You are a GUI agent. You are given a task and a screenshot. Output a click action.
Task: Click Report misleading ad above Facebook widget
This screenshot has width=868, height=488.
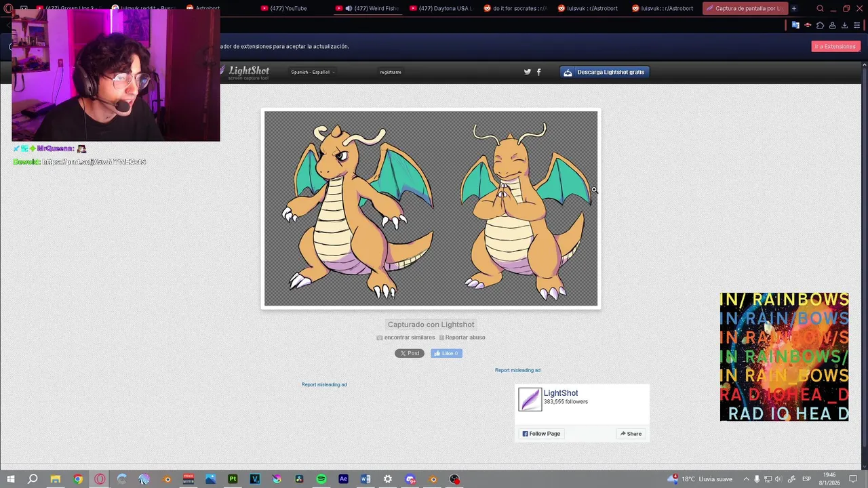coord(517,370)
